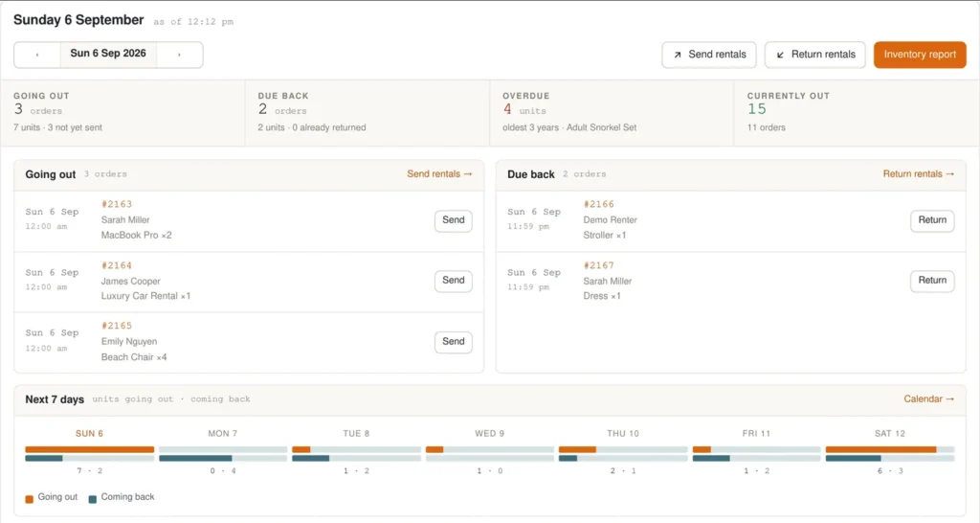
Task: Click '11 orders' under Currently out
Action: [x=767, y=127]
